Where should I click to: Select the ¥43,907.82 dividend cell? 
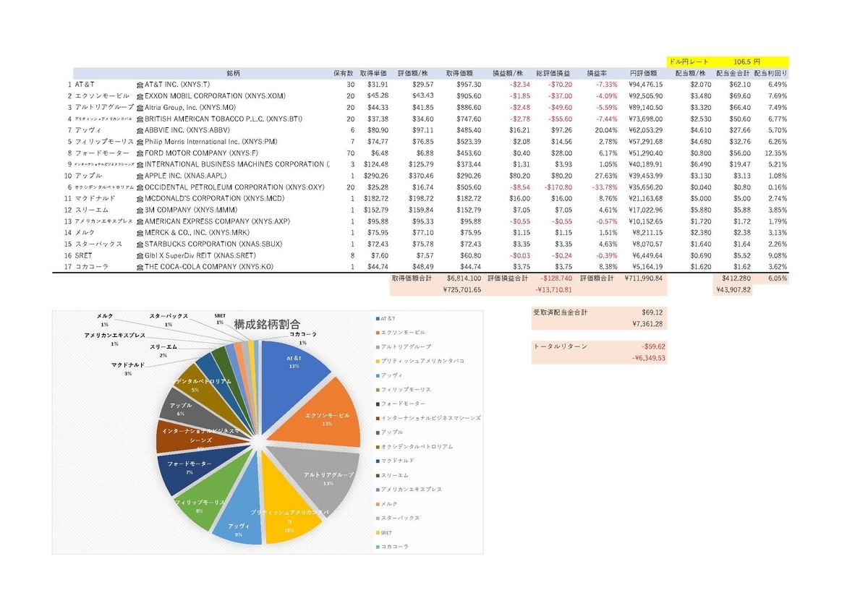click(x=733, y=289)
